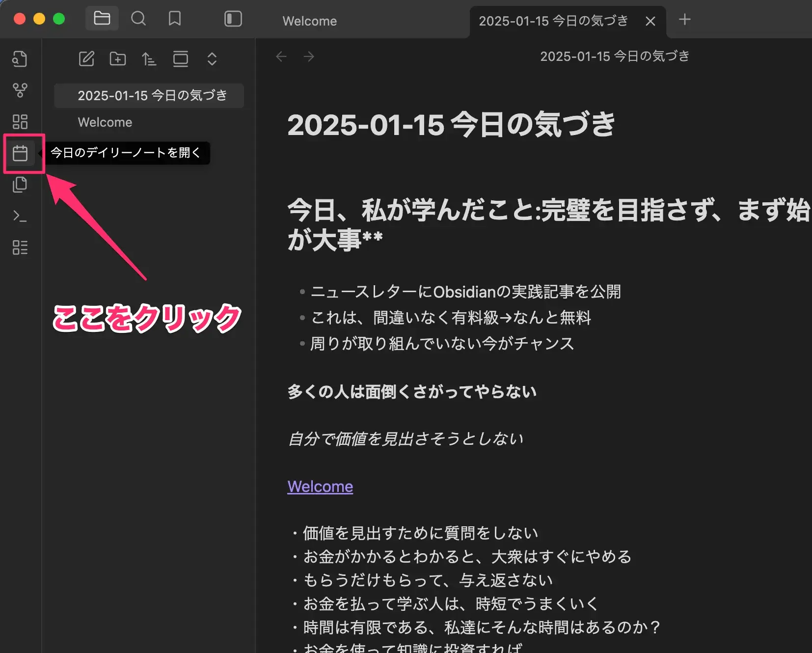Image resolution: width=812 pixels, height=653 pixels.
Task: Open today's daily note calendar icon
Action: tap(20, 153)
